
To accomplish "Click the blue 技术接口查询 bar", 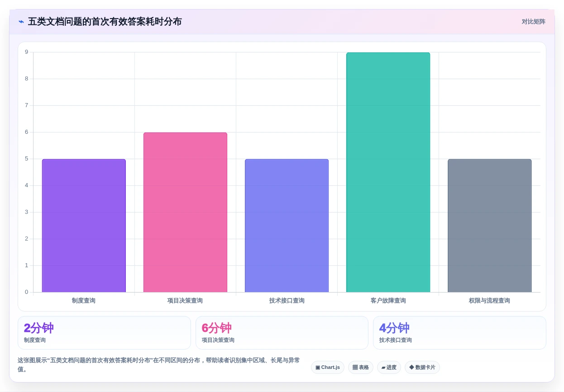I will [287, 226].
